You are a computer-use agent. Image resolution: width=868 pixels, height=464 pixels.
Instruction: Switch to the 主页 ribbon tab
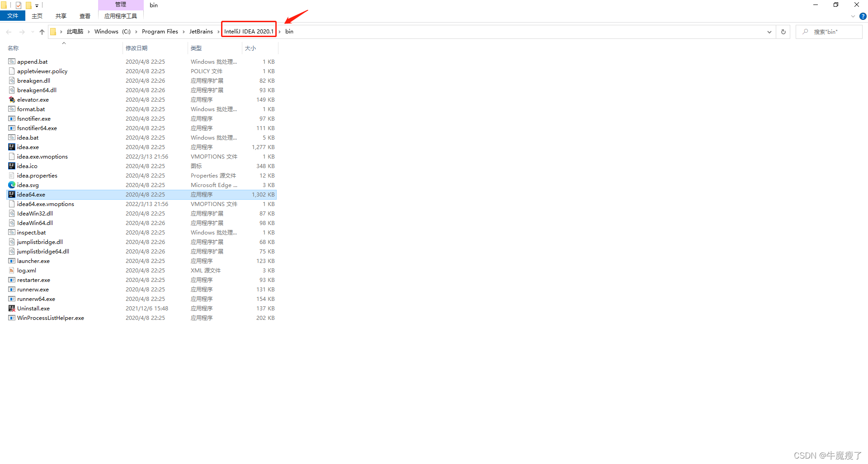(37, 16)
